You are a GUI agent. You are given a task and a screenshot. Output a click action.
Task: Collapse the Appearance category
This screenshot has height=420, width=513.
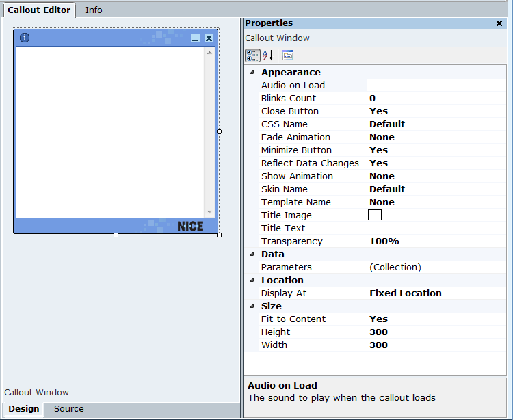[x=251, y=73]
